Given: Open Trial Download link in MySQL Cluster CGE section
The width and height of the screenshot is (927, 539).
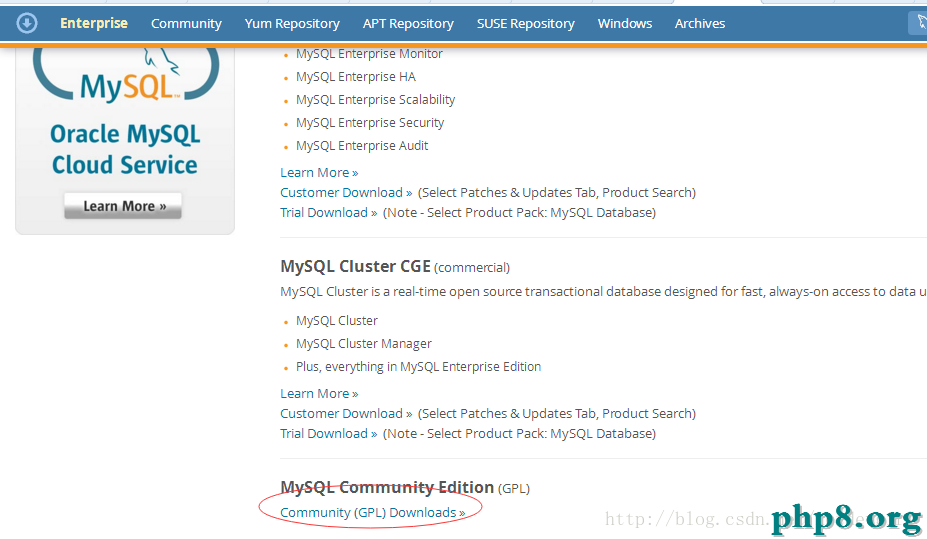Looking at the screenshot, I should coord(329,434).
